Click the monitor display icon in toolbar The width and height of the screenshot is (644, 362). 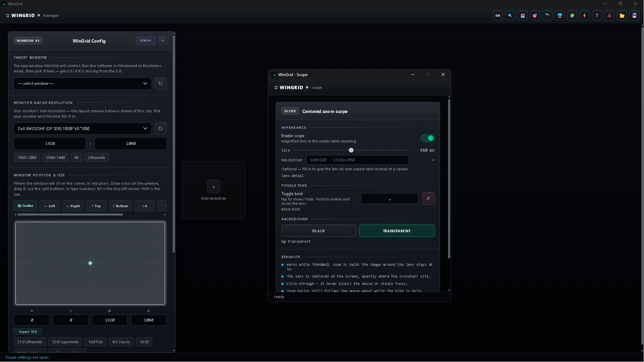560,15
